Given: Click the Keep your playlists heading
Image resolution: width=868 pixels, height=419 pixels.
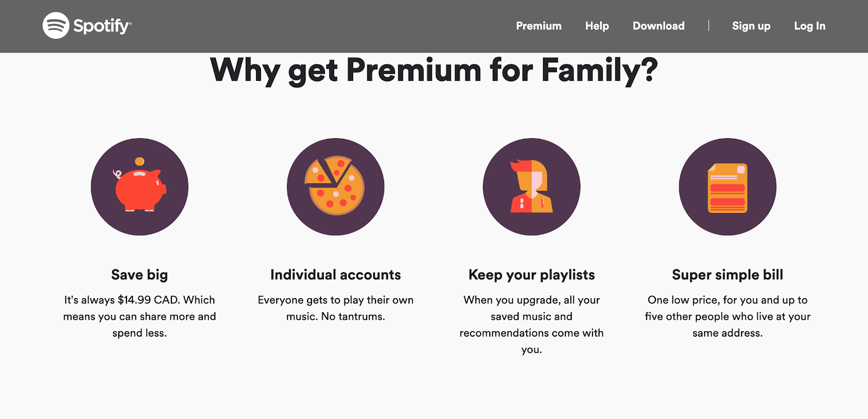Looking at the screenshot, I should point(532,275).
